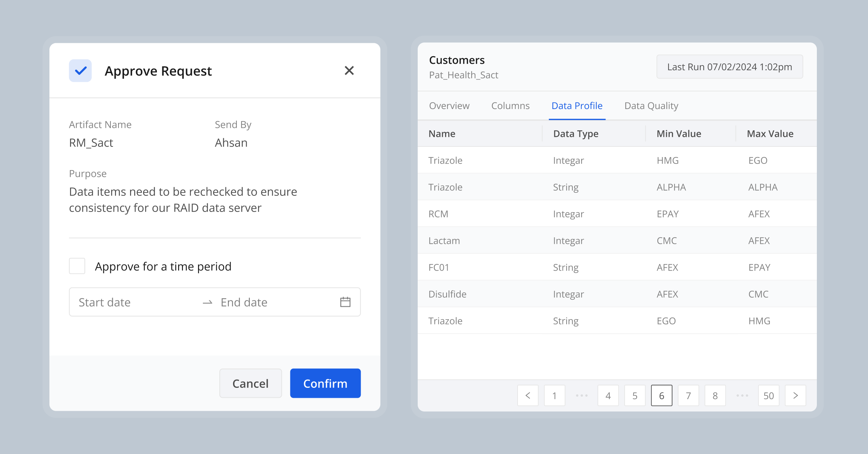Go to next page arrow
The image size is (868, 454).
pos(796,396)
